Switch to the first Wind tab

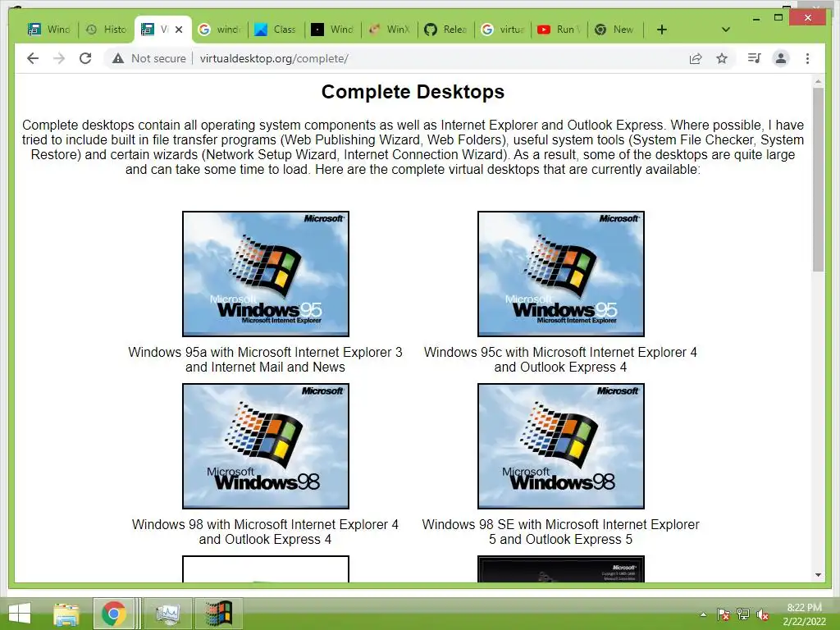pos(49,30)
